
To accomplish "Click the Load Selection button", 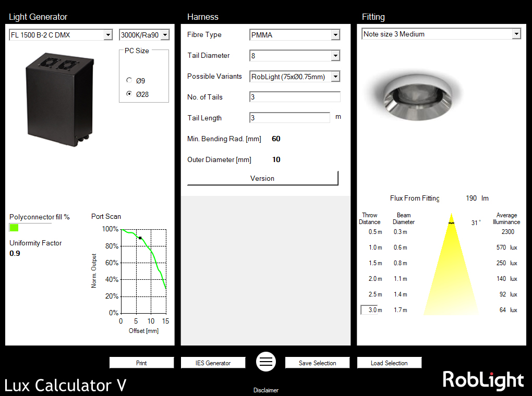I will [x=389, y=363].
